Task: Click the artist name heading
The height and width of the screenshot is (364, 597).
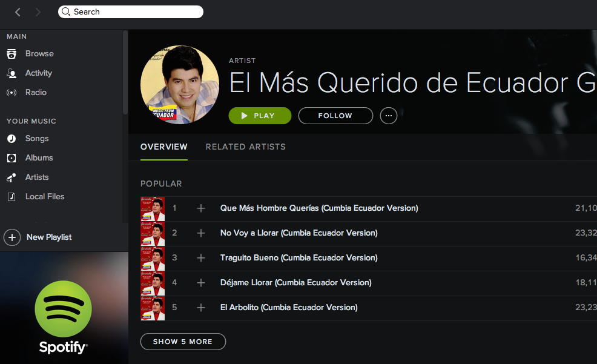Action: tap(413, 82)
